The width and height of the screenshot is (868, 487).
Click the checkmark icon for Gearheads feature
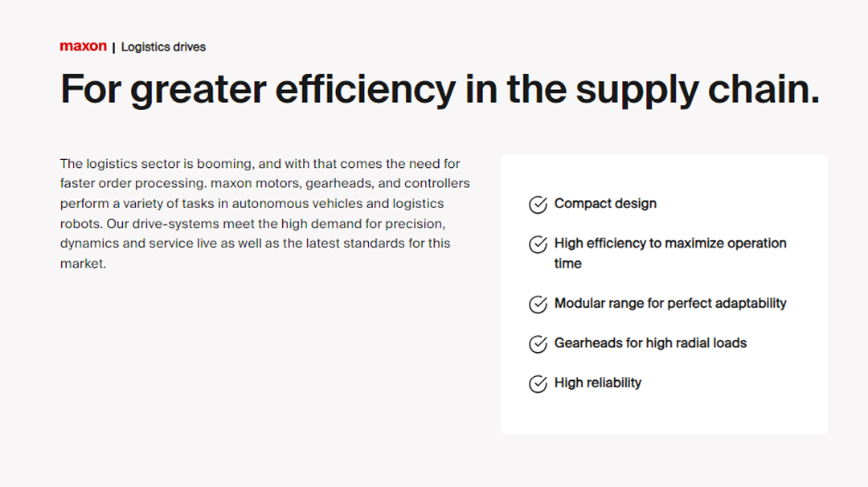tap(538, 344)
